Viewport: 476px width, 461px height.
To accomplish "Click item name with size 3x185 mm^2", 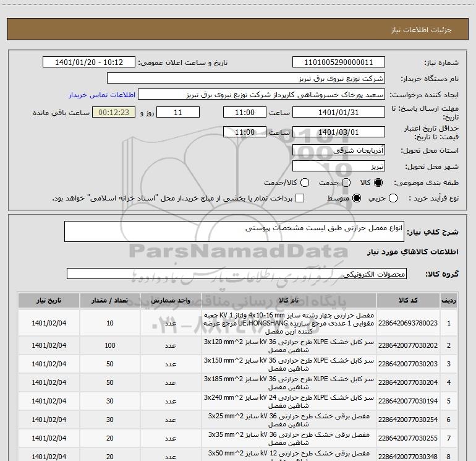I will [x=289, y=383].
